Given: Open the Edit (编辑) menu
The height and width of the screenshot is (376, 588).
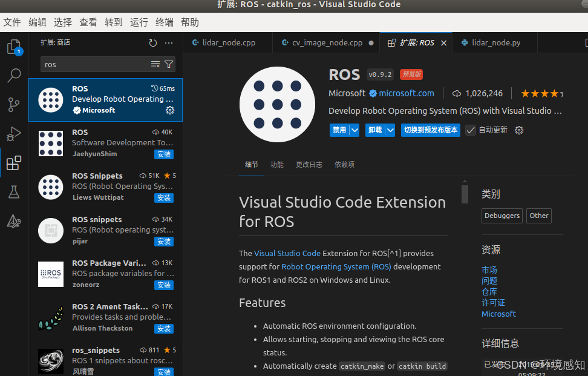Looking at the screenshot, I should [x=38, y=22].
